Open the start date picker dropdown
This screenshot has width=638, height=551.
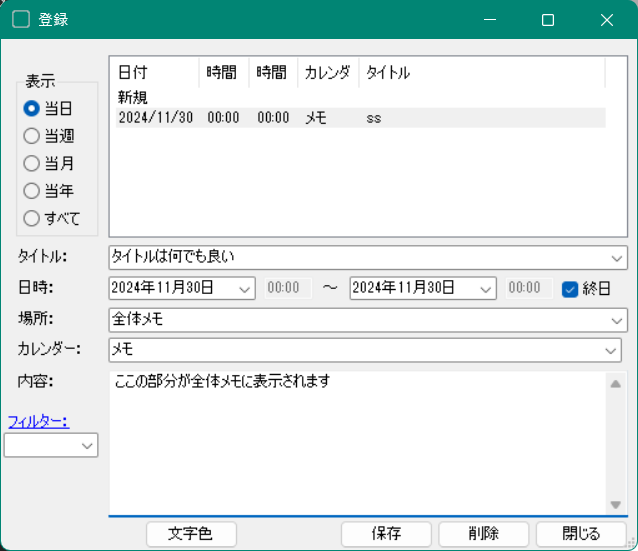point(246,288)
